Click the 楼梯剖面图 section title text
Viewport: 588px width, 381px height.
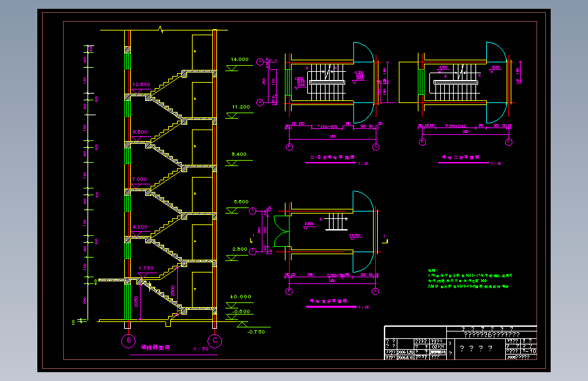pos(155,348)
